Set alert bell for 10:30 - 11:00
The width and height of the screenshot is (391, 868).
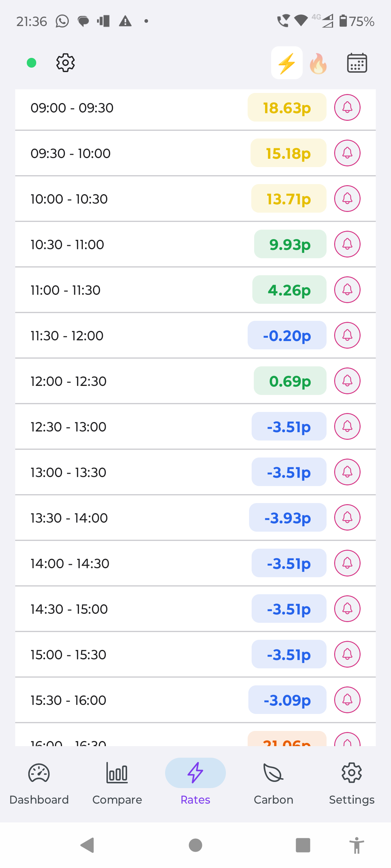[347, 244]
